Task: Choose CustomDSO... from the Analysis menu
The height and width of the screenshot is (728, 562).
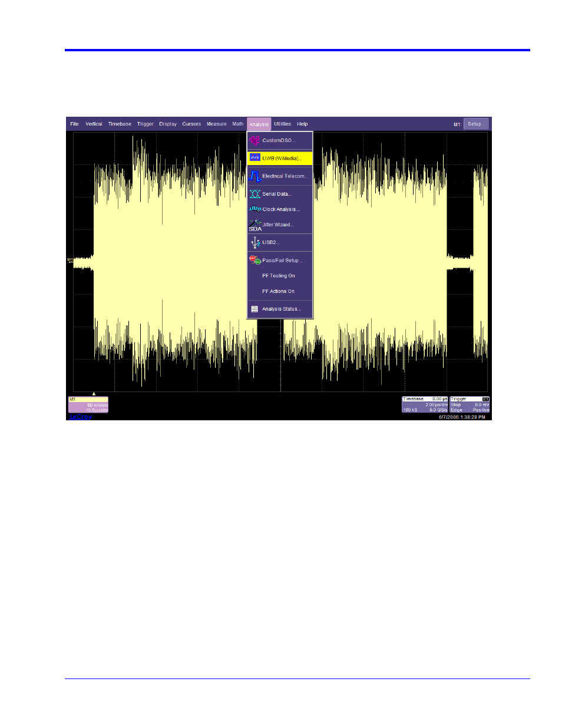Action: point(280,141)
